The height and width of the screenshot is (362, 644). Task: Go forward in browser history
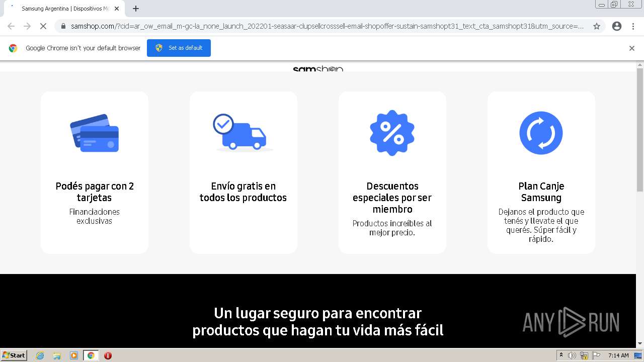click(27, 26)
